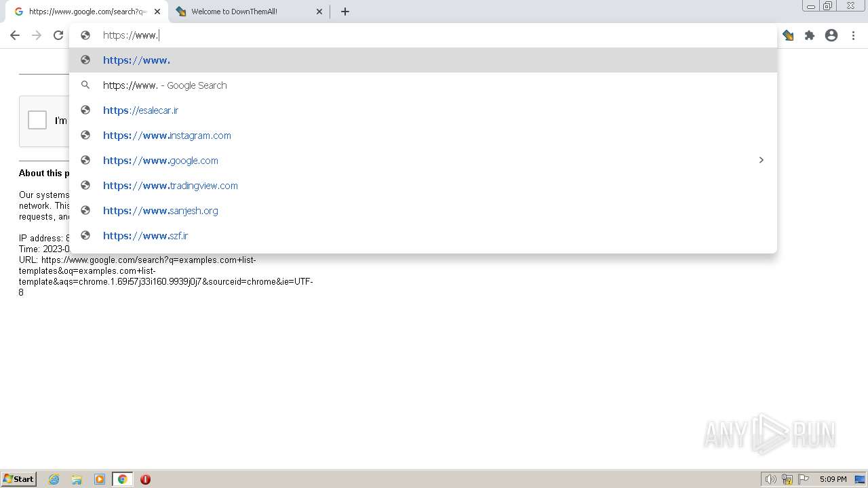Launch Internet Explorer from the taskbar
This screenshot has width=868, height=488.
[x=54, y=479]
